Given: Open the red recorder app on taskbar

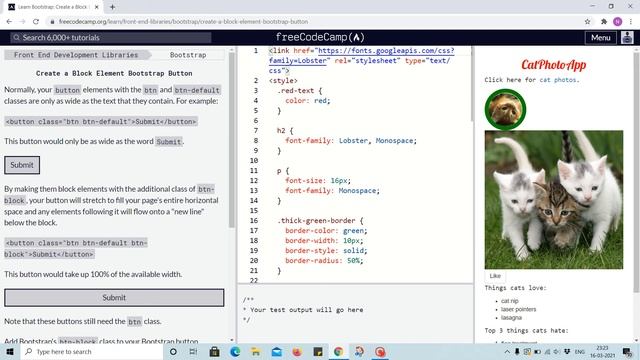Looking at the screenshot, I should 380,351.
